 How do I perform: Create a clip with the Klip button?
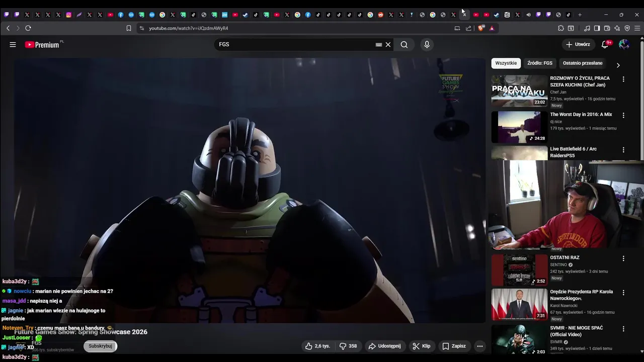coord(422,346)
